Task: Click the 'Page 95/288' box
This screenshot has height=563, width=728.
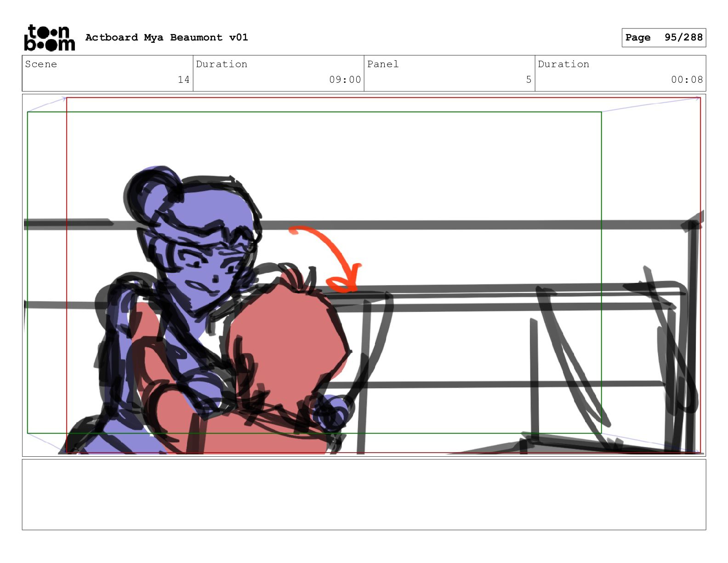Action: [664, 38]
